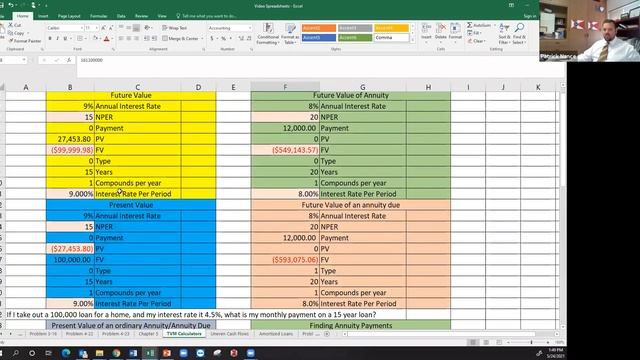The width and height of the screenshot is (640, 360).
Task: Click Undo in Quick Access Toolbar
Action: pos(11,5)
